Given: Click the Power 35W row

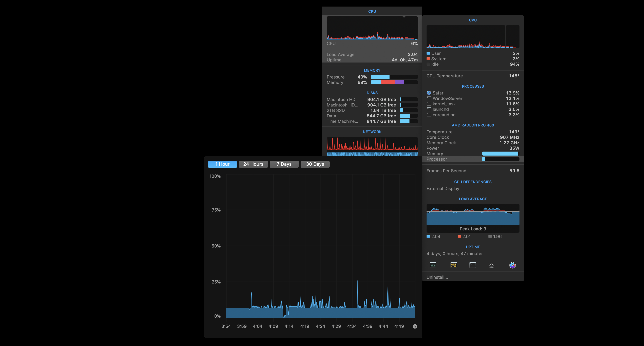Looking at the screenshot, I should click(473, 148).
